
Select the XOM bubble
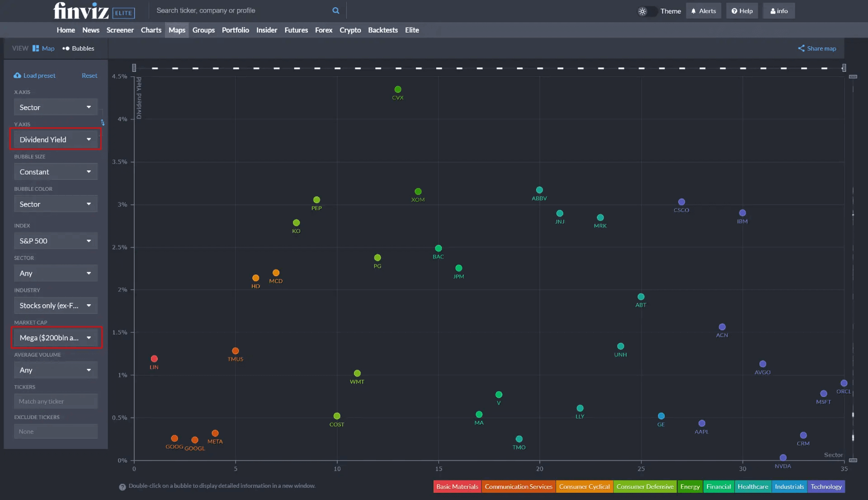coord(418,192)
